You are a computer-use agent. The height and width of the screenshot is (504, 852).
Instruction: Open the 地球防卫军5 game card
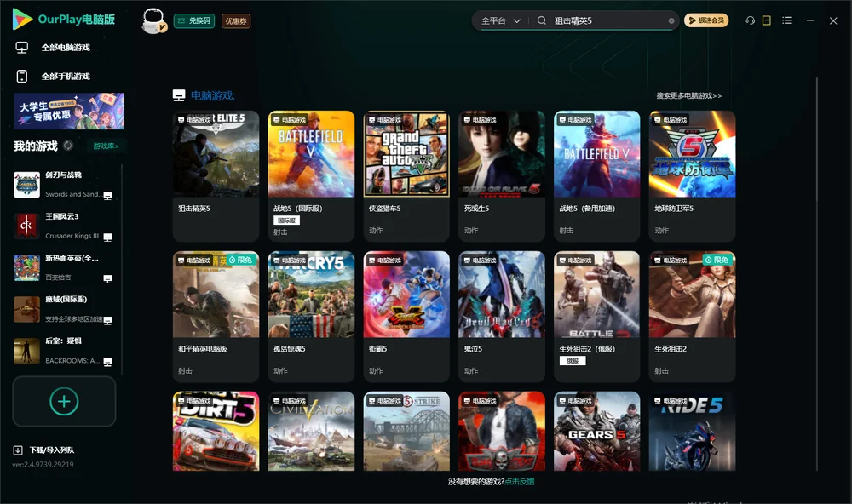coord(692,176)
